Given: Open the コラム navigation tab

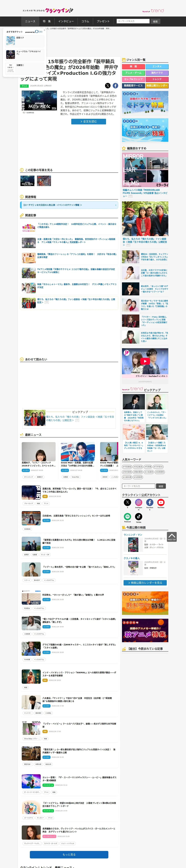Looking at the screenshot, I should click(85, 21).
